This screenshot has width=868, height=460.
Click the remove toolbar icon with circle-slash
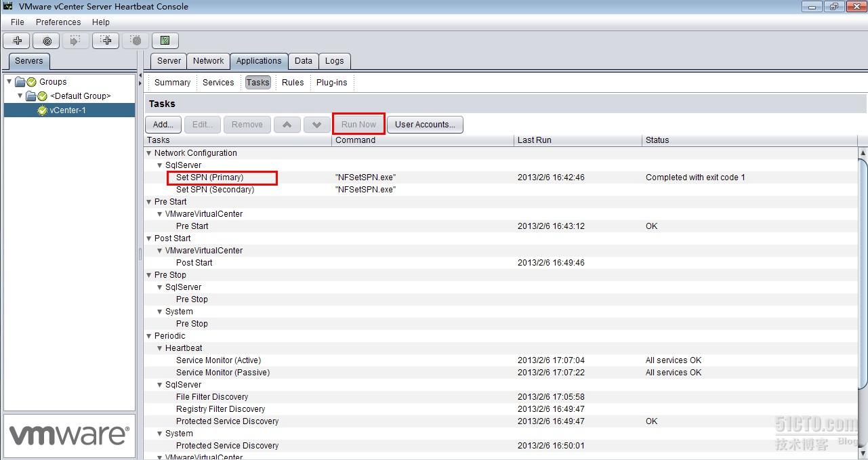47,41
